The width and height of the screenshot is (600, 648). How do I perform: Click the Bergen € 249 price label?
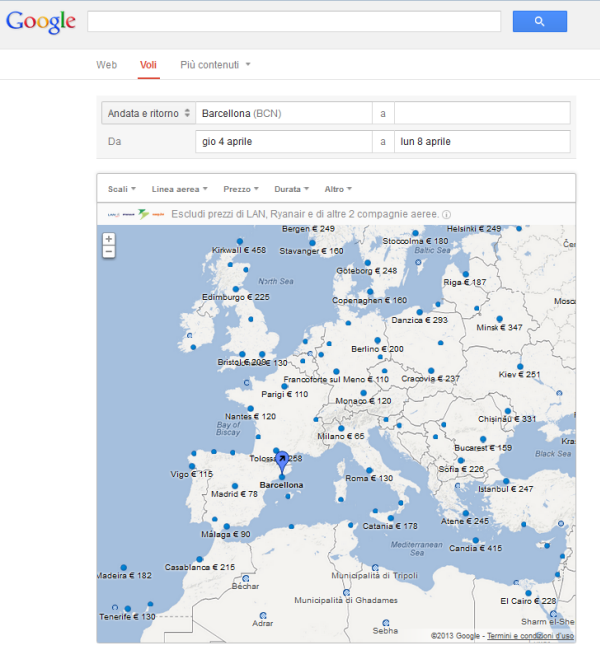pyautogui.click(x=308, y=229)
